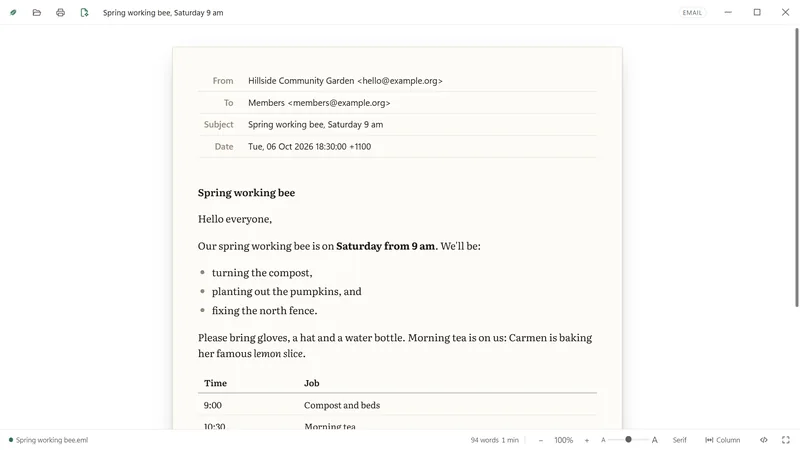800x450 pixels.
Task: Open a file with the folder icon
Action: coord(37,12)
